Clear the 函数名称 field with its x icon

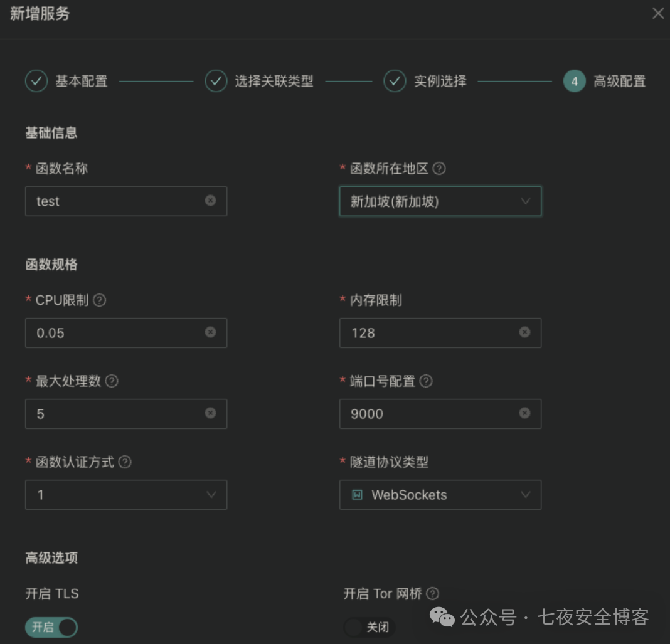[210, 200]
